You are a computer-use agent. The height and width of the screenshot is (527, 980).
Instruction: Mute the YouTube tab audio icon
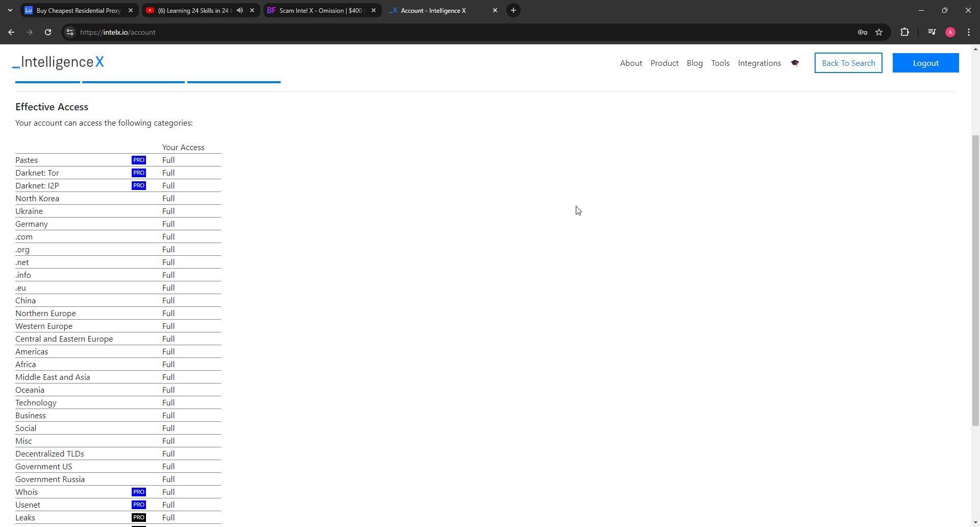(240, 10)
